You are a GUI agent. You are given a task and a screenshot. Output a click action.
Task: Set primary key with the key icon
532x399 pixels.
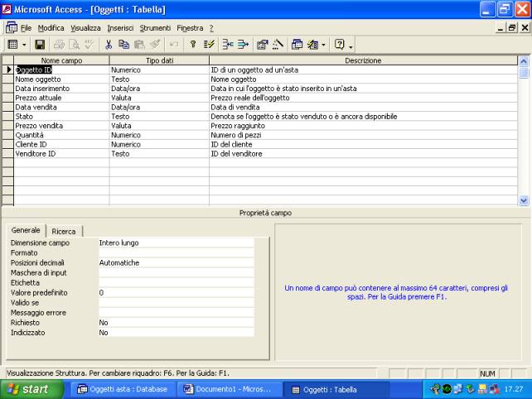193,45
